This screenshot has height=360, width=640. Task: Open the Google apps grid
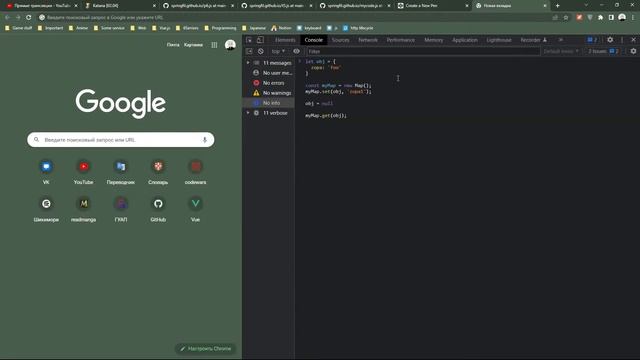click(x=214, y=45)
